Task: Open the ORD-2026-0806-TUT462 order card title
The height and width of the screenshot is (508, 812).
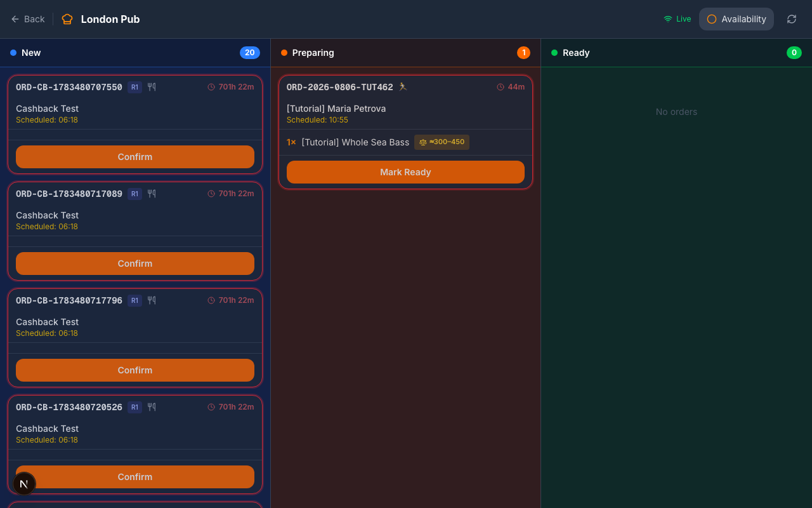Action: pyautogui.click(x=340, y=87)
